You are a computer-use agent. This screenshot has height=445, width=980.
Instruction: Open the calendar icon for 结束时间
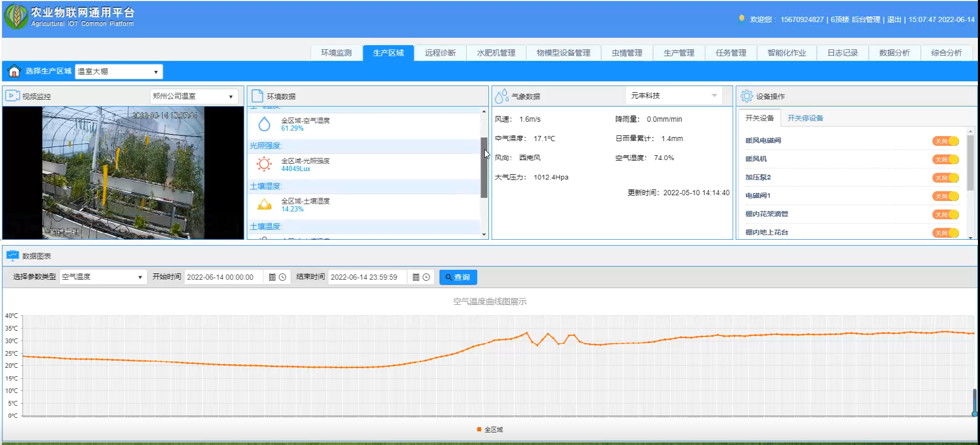tap(416, 277)
